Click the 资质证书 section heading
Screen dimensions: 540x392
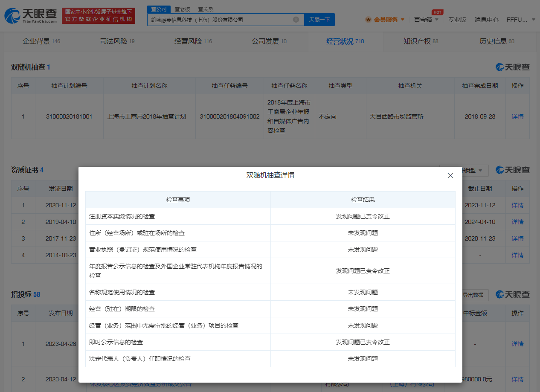[27, 170]
